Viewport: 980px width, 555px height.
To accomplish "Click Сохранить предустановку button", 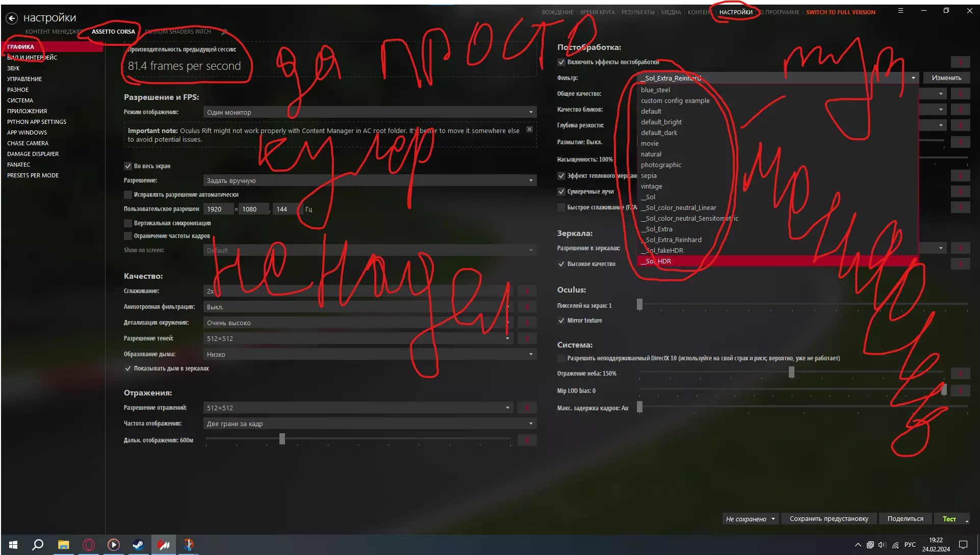I will (829, 519).
